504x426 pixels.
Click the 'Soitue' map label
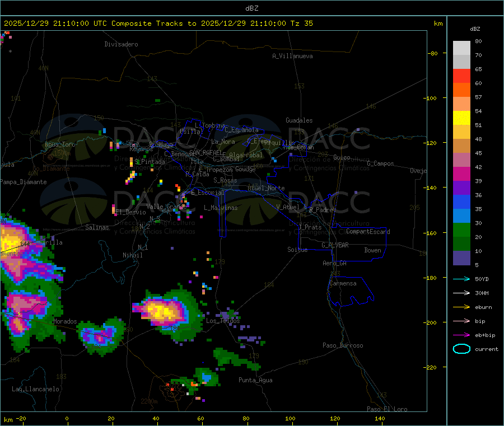297,250
